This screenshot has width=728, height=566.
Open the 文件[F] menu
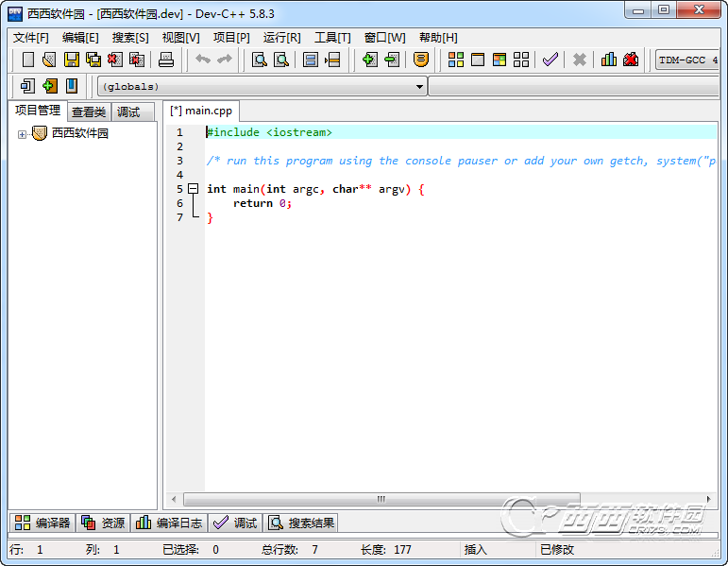click(x=30, y=38)
